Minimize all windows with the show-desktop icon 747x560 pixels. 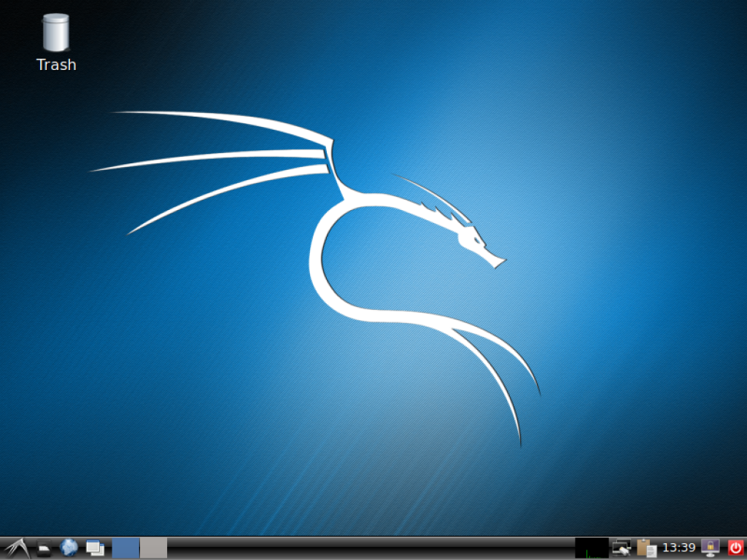pos(94,548)
